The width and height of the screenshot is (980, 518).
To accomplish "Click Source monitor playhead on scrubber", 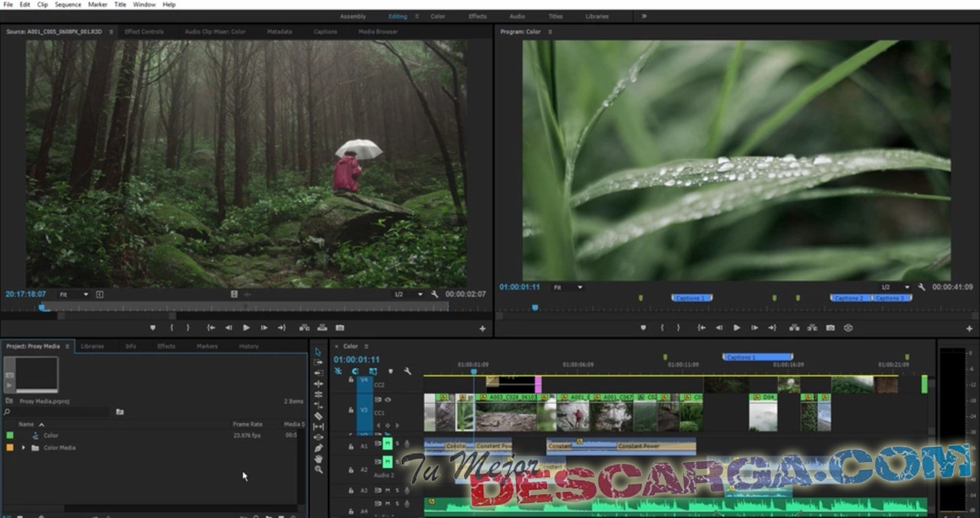I will [x=42, y=308].
